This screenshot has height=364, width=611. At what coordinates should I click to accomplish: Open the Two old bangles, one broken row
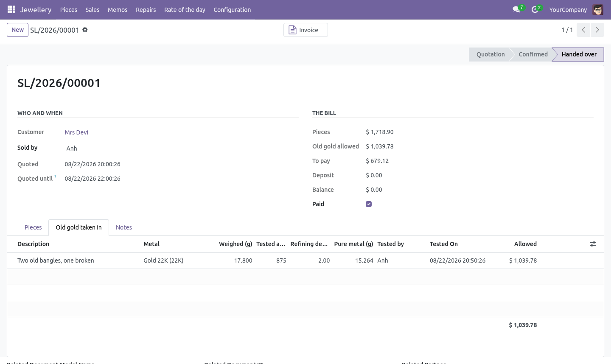(305, 260)
